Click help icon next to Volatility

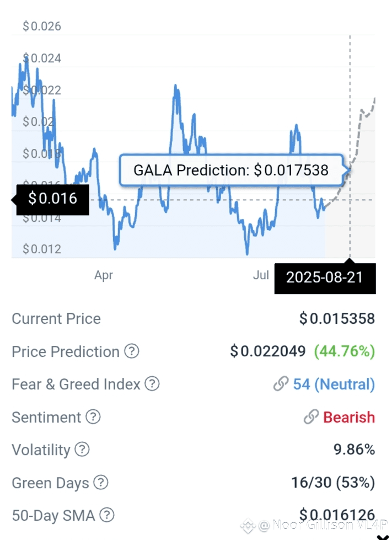[82, 450]
